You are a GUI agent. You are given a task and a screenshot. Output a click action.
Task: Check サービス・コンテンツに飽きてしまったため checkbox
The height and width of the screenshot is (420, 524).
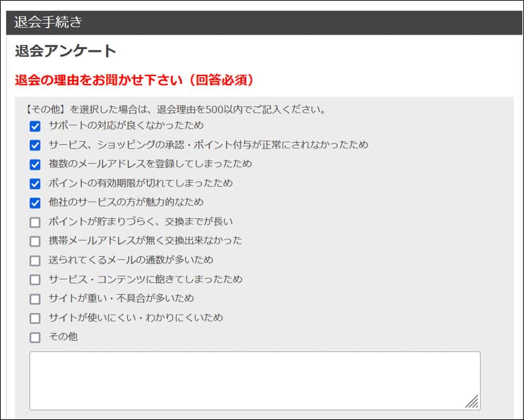(x=35, y=280)
